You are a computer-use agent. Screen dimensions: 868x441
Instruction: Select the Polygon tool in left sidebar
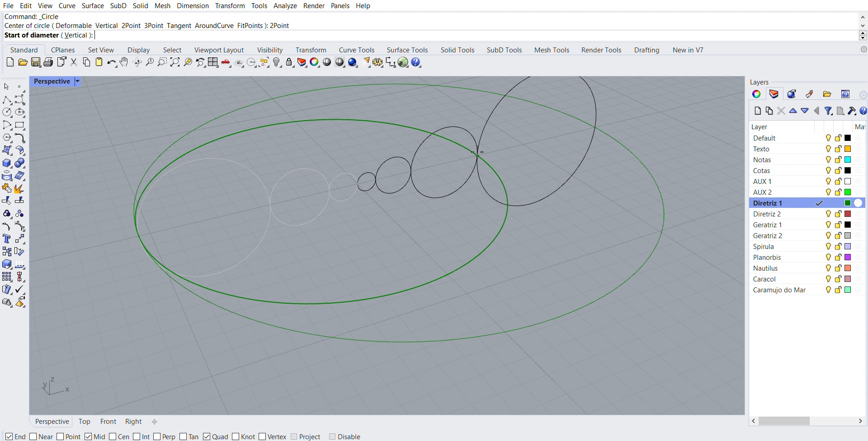coord(7,137)
